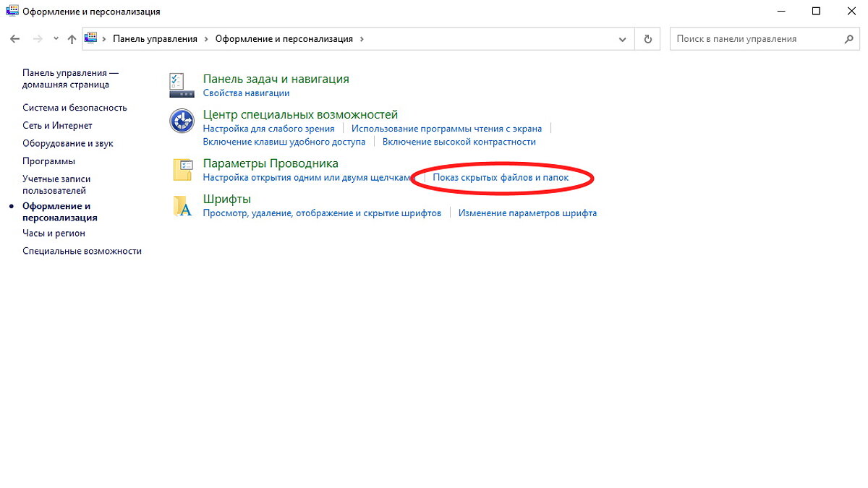Expand chevron after Оформление и персонализация breadcrumb

click(362, 39)
